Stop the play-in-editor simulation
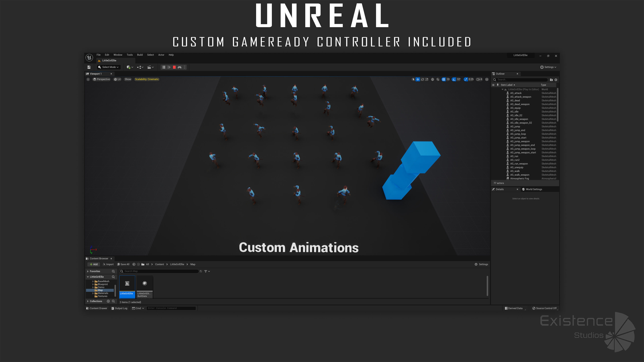This screenshot has height=362, width=644. pyautogui.click(x=174, y=67)
